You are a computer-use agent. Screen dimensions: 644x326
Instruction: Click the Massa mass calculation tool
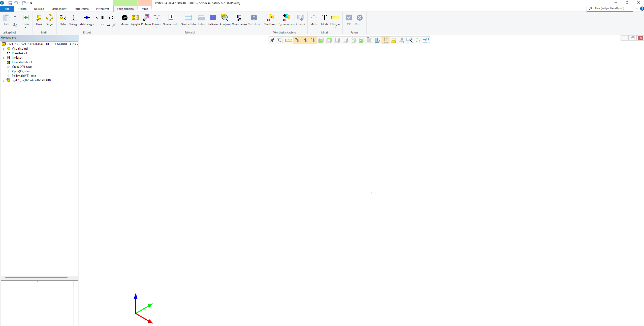click(124, 20)
